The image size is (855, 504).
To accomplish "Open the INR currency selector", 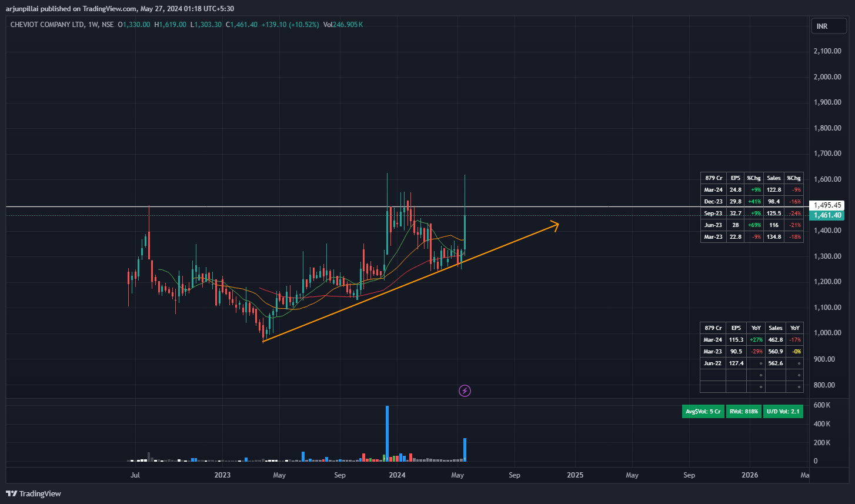I will pyautogui.click(x=829, y=26).
